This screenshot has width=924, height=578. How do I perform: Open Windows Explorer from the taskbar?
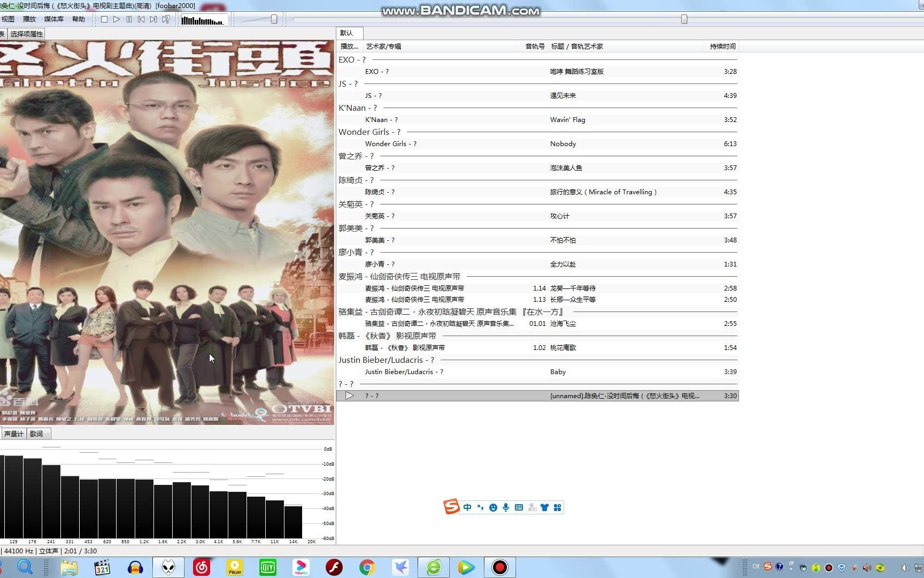69,567
